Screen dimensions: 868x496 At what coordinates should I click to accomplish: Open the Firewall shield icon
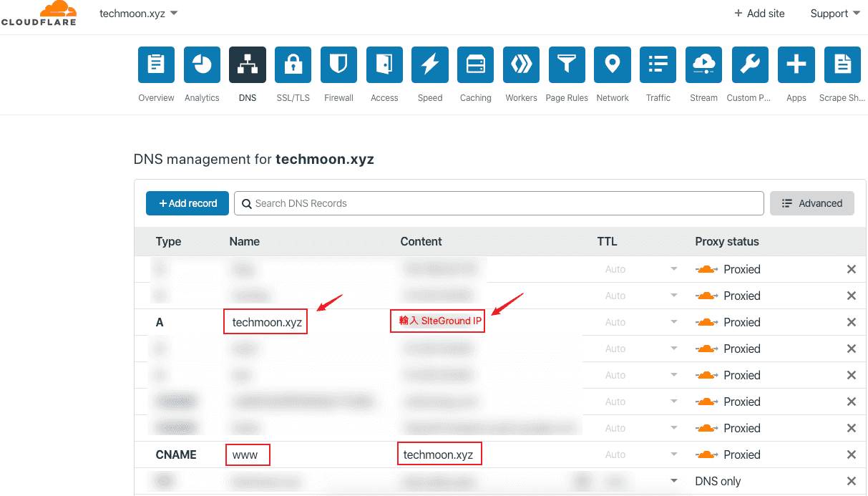click(x=338, y=65)
